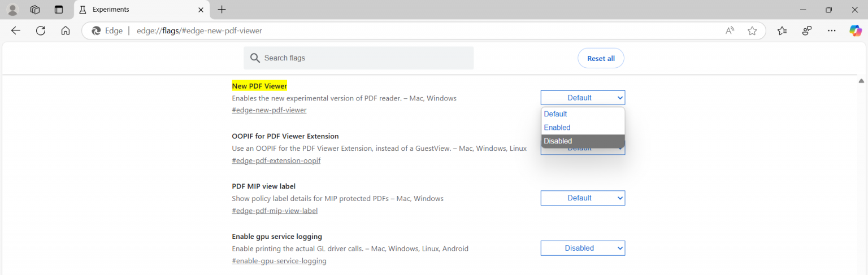
Task: Open the gpu service logging dropdown
Action: click(x=583, y=248)
